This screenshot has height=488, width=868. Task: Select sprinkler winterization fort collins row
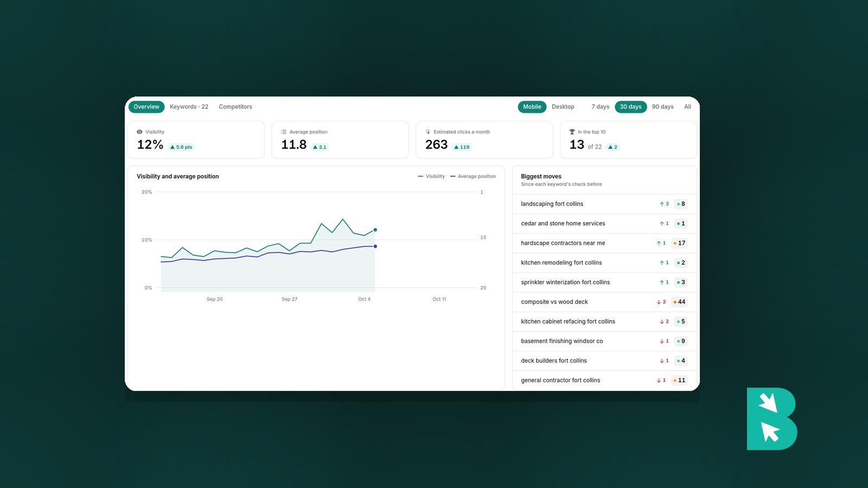pos(604,282)
